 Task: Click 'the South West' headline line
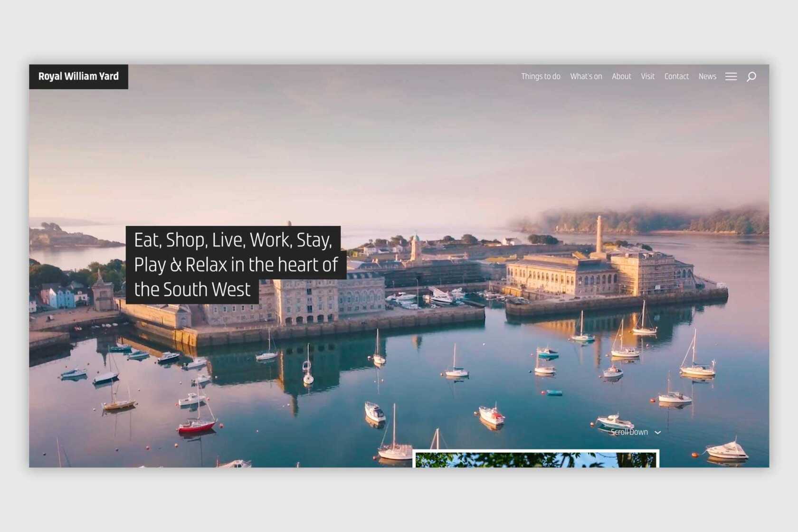click(192, 289)
